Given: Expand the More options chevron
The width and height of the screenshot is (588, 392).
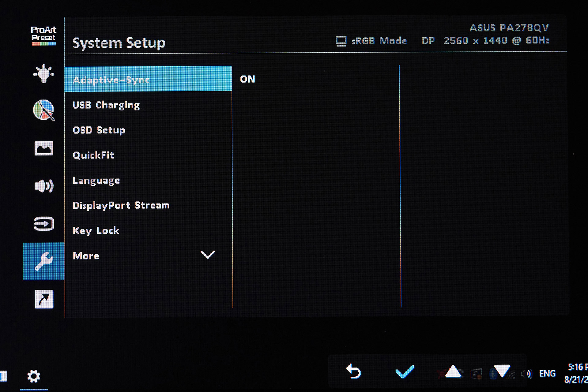Looking at the screenshot, I should pyautogui.click(x=207, y=255).
